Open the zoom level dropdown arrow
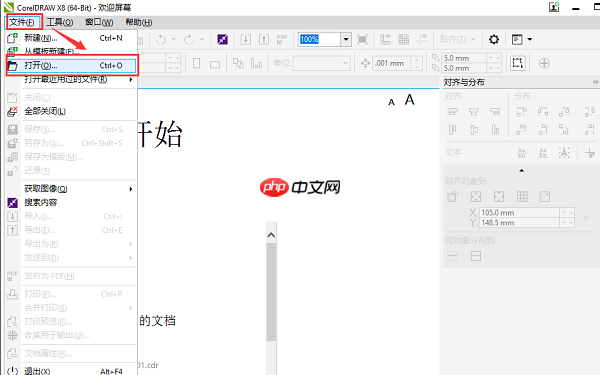 pyautogui.click(x=346, y=39)
